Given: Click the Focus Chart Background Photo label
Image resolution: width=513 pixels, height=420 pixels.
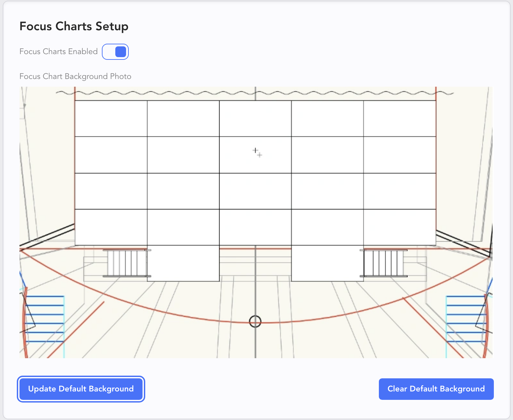Looking at the screenshot, I should (x=75, y=76).
